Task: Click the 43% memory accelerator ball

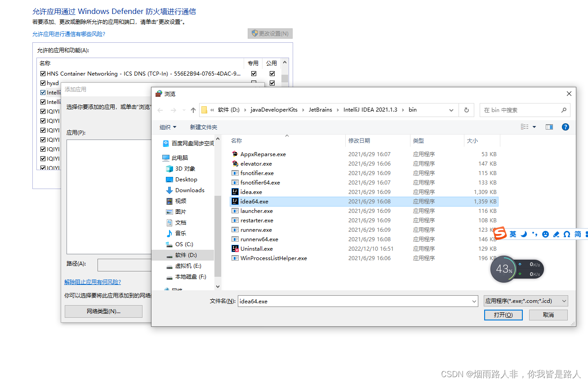Action: tap(504, 269)
